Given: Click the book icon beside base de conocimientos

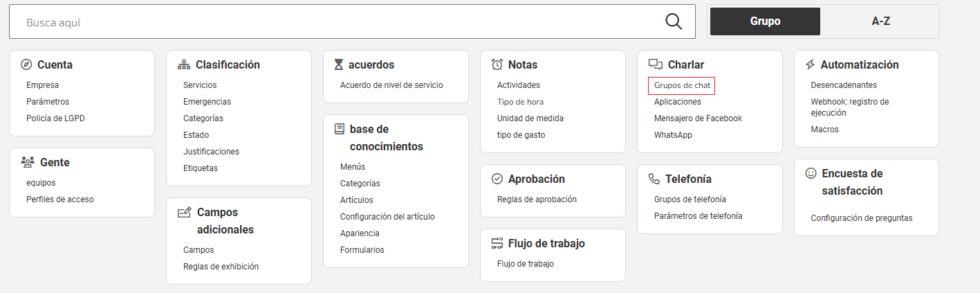Looking at the screenshot, I should (x=340, y=129).
